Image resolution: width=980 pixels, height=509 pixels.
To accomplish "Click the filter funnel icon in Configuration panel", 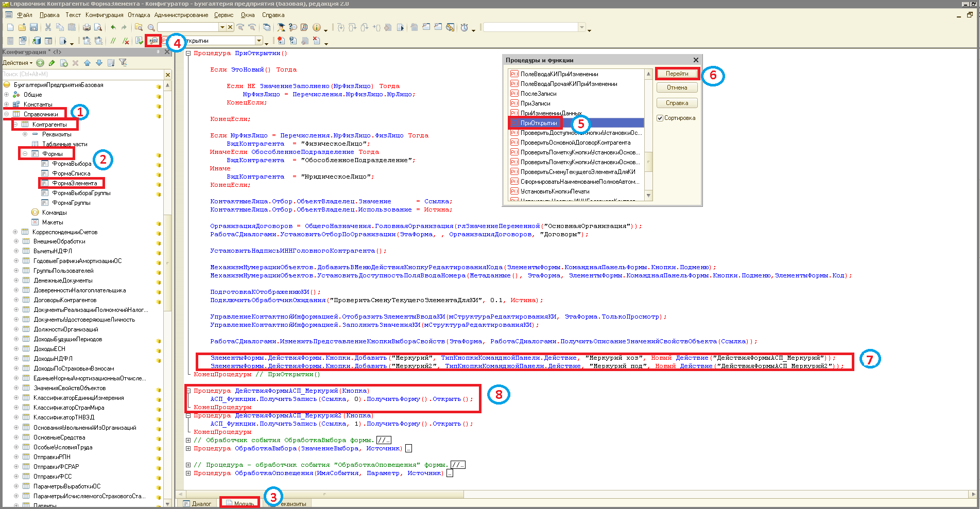I will [123, 63].
